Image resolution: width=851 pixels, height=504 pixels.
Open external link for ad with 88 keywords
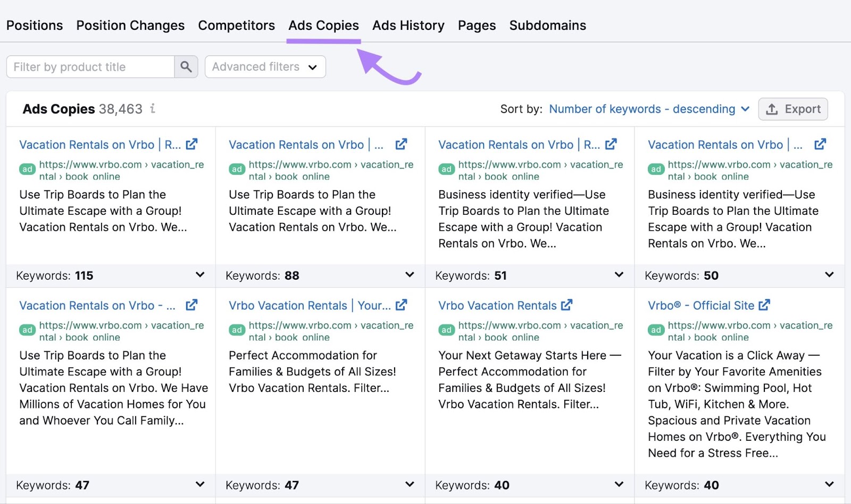pyautogui.click(x=401, y=144)
